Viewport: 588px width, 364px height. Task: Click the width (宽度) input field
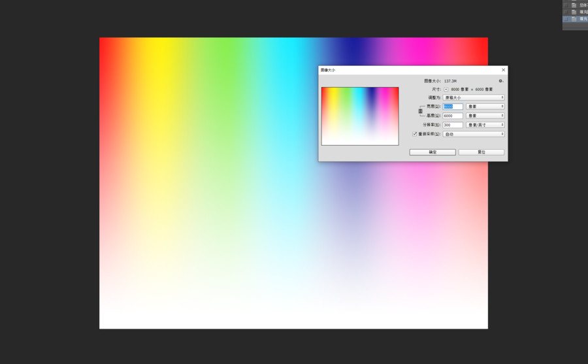coord(453,107)
